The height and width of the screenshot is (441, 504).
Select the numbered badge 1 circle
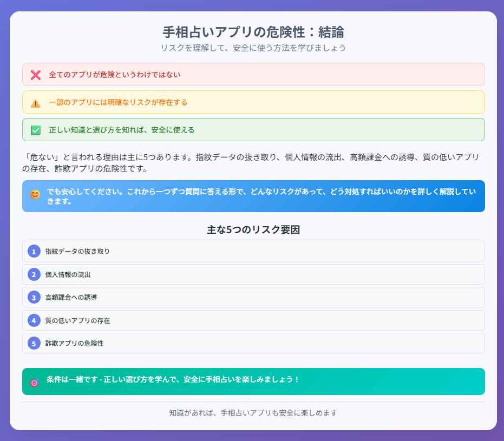pyautogui.click(x=35, y=251)
